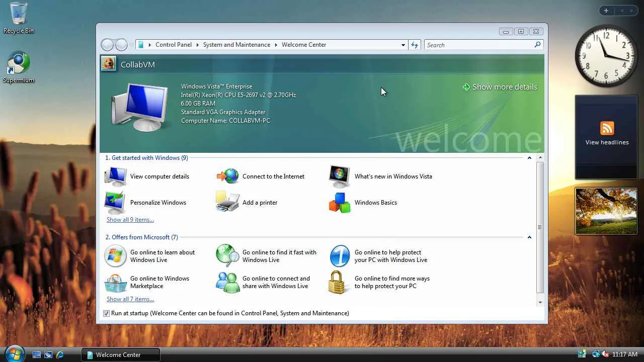Screen dimensions: 644x362
Task: Click the network tray icon
Action: [596, 354]
